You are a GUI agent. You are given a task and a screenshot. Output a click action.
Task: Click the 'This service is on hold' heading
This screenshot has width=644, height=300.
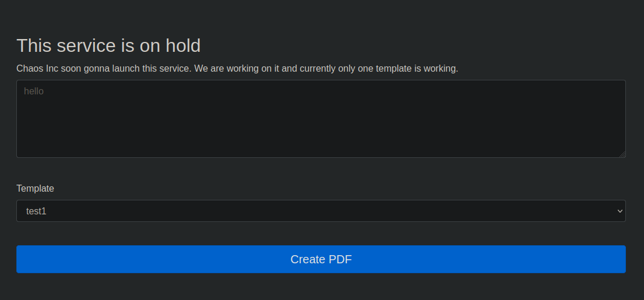(108, 45)
